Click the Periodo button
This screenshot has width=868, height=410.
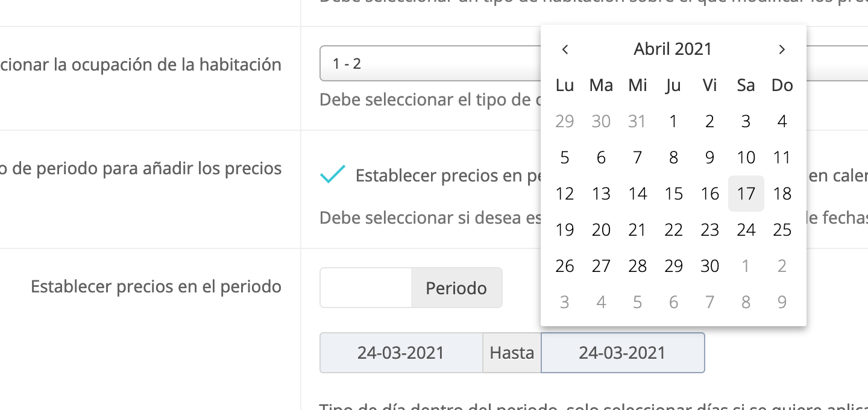[456, 288]
